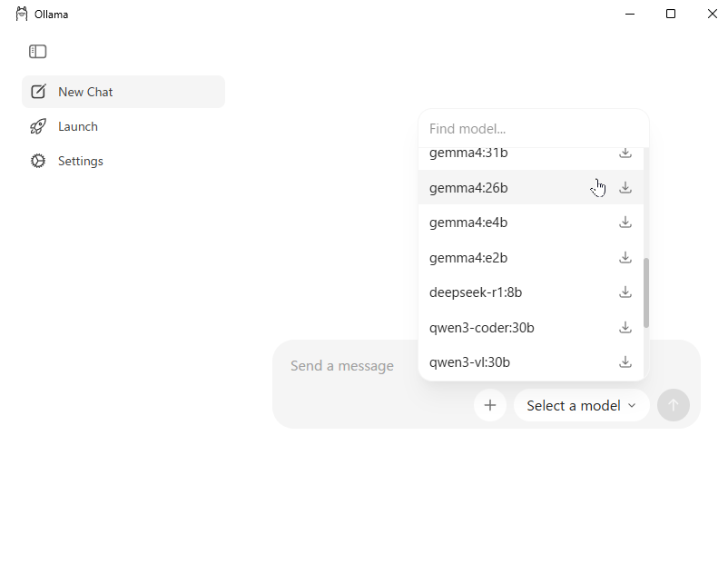The image size is (728, 574).
Task: Download the gemma4:31b model
Action: (625, 153)
